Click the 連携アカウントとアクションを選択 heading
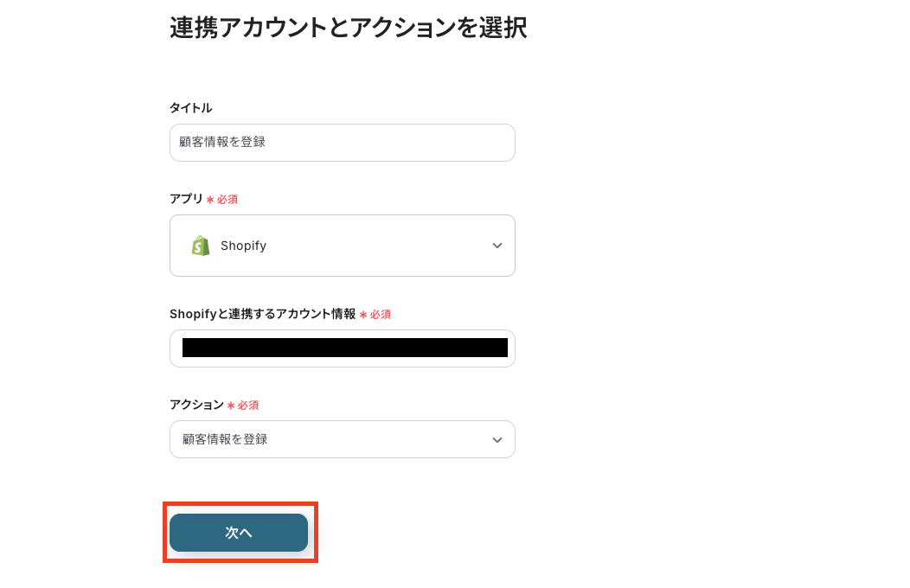The height and width of the screenshot is (588, 910). tap(349, 28)
